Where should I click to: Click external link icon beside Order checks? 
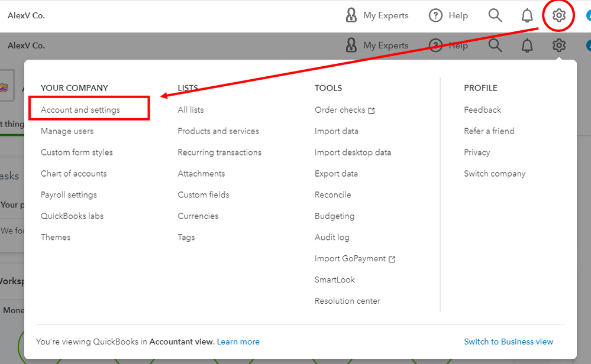tap(372, 110)
